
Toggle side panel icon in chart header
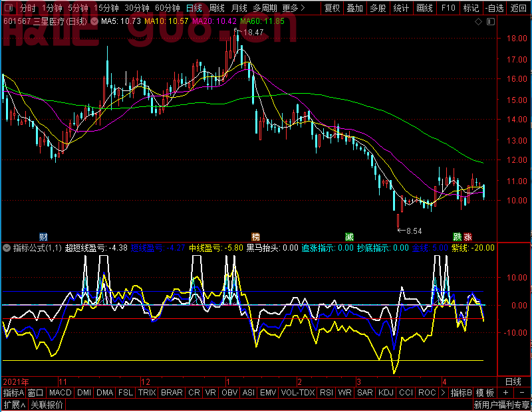point(491,22)
